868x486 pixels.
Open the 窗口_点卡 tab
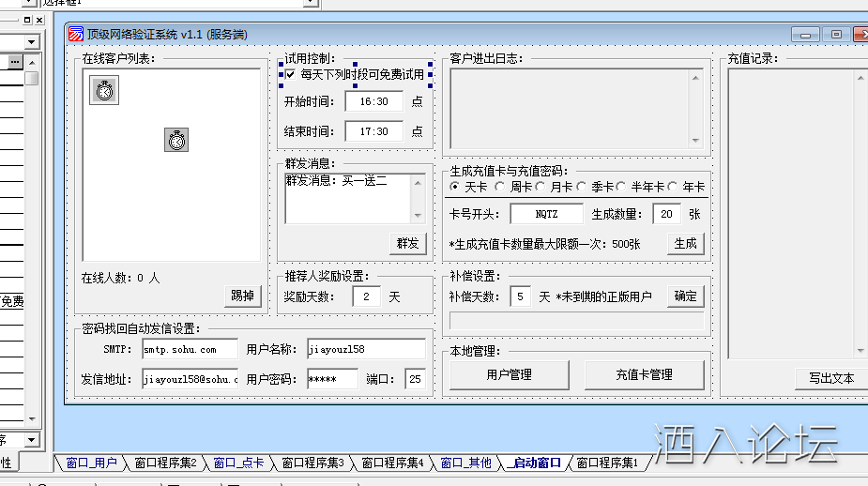click(238, 463)
